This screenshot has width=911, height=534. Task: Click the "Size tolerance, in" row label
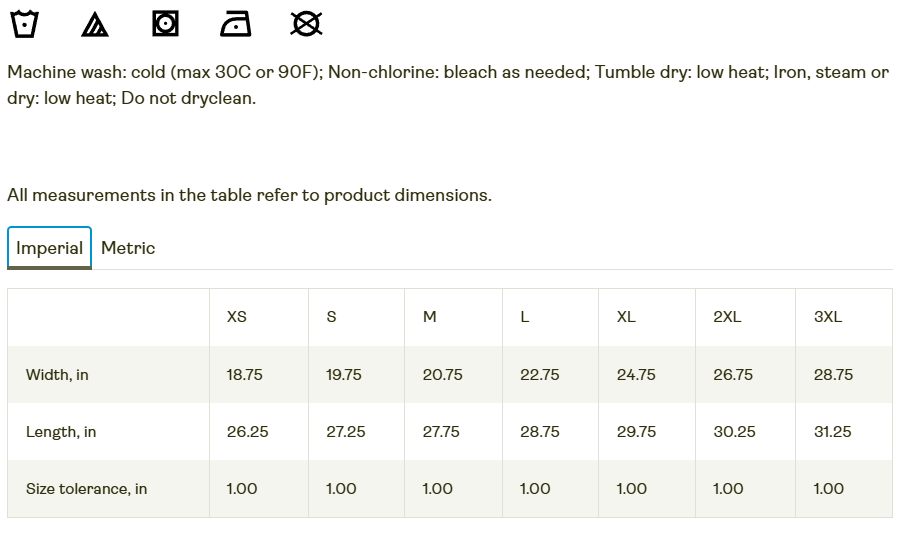[86, 489]
